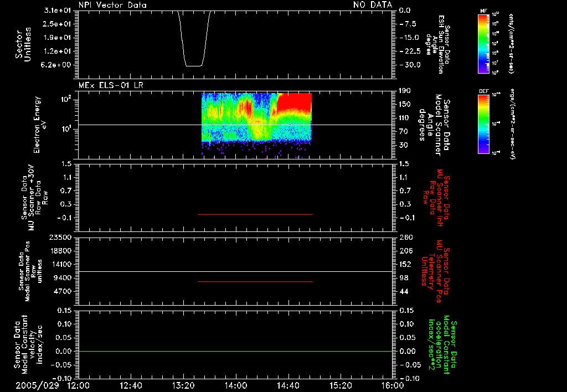Click the NF color scale bar
The height and width of the screenshot is (392, 567).
coord(483,43)
